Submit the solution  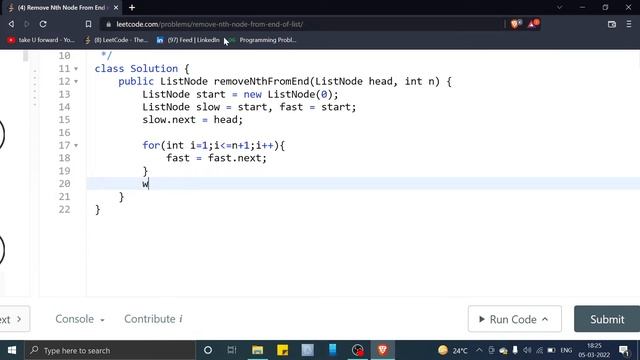(607, 319)
